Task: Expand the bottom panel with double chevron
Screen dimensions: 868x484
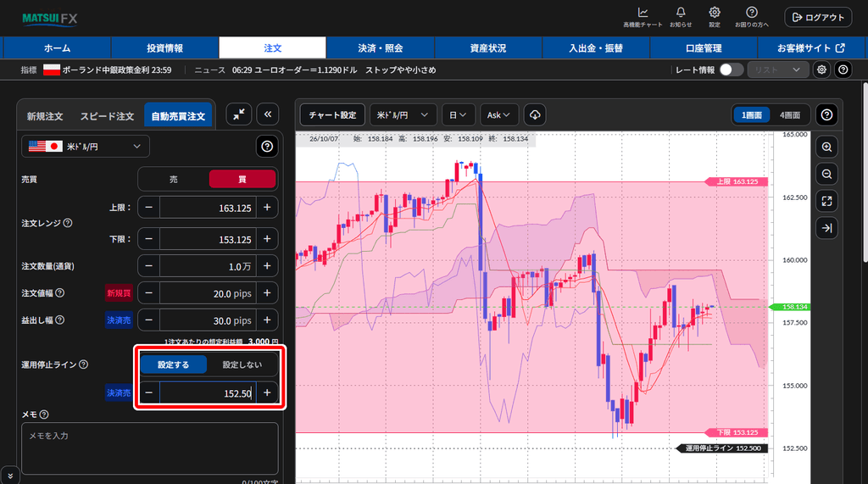Action: (10, 476)
